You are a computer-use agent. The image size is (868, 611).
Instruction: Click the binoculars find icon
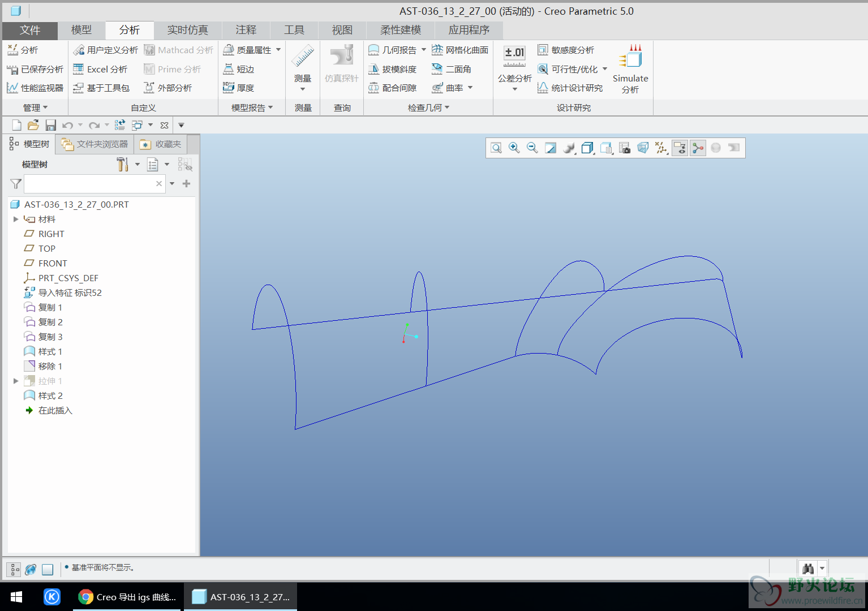click(808, 569)
